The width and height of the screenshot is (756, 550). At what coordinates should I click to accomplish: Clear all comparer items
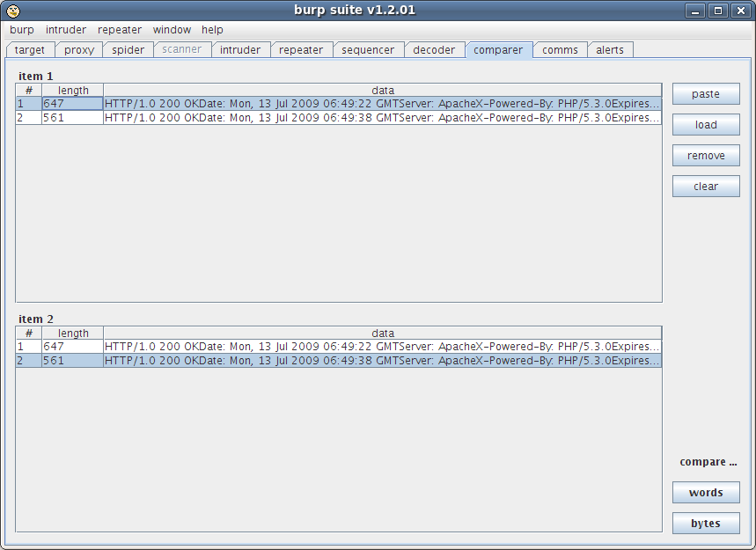[706, 186]
